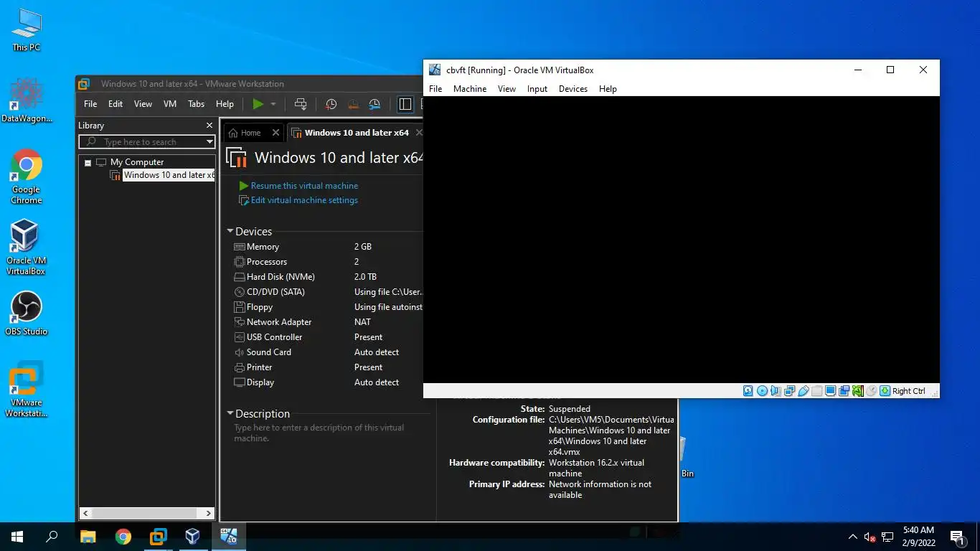This screenshot has height=551, width=980.
Task: Open VMware File menu
Action: point(90,104)
